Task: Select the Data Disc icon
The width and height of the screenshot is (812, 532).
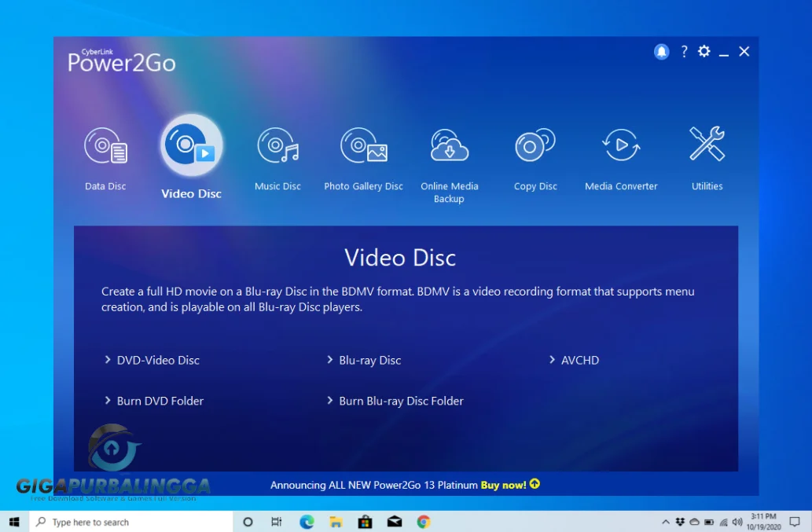Action: coord(105,147)
